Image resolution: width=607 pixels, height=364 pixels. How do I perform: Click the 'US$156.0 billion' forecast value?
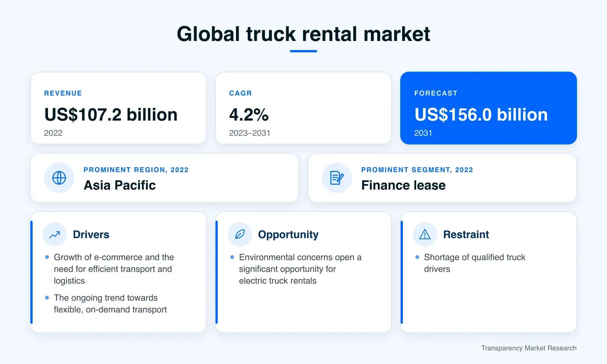coord(481,115)
